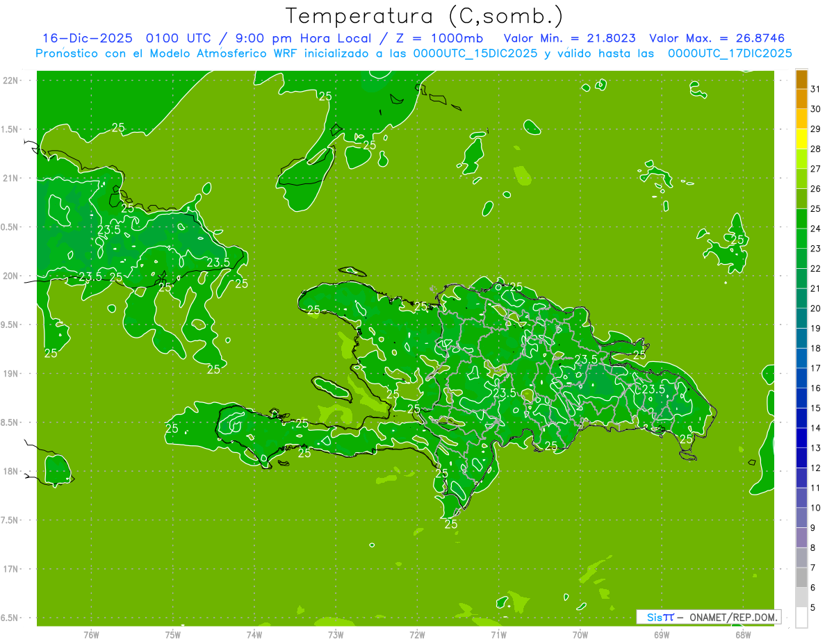Click the legend value "15"

tap(816, 408)
